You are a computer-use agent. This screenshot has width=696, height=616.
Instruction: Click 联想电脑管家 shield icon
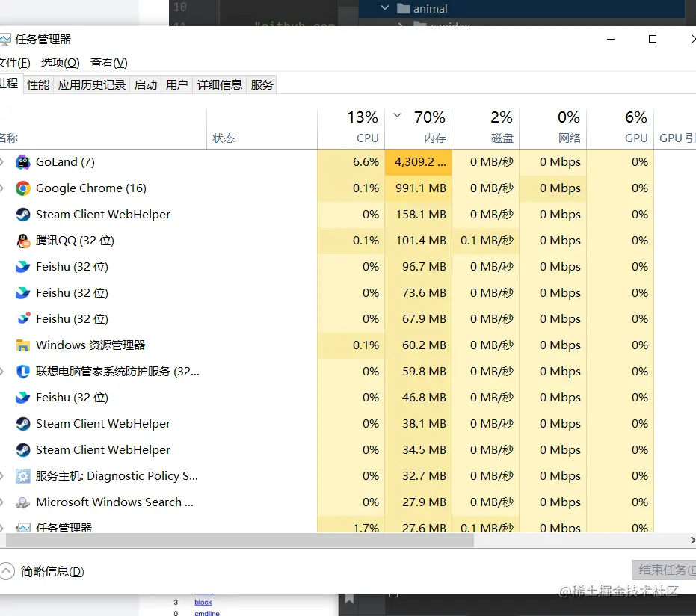click(22, 372)
